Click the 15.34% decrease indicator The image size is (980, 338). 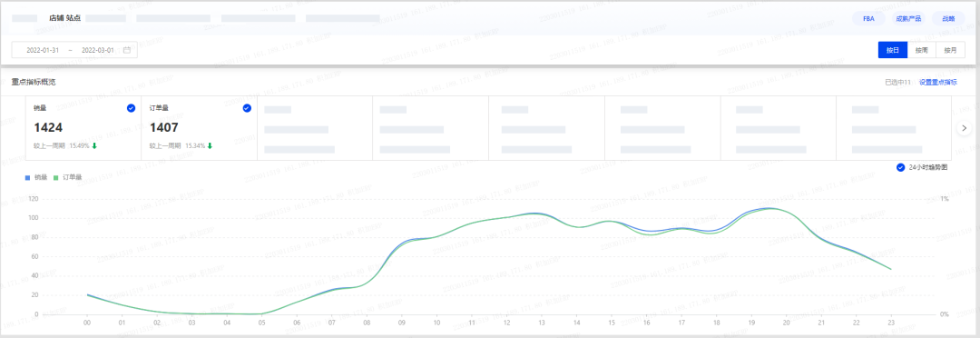194,146
